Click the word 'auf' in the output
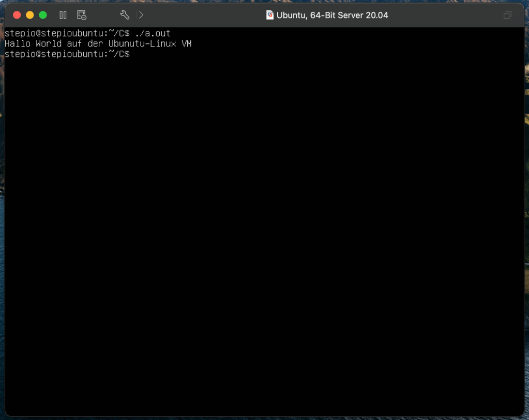Screen dimensions: 529x420 [x=74, y=44]
